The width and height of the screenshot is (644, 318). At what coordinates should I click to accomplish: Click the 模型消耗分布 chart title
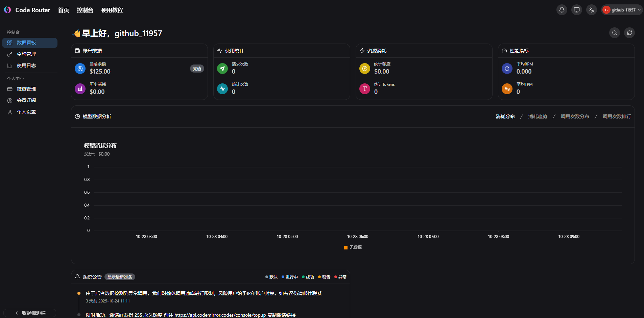[100, 146]
